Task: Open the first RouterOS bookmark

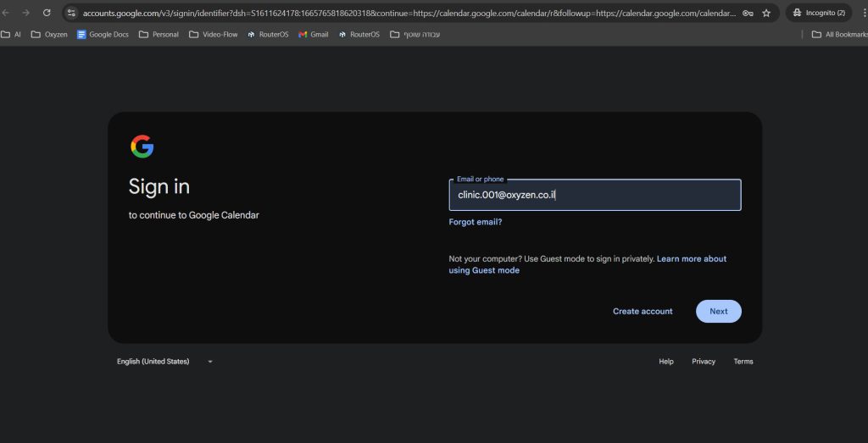Action: [268, 34]
